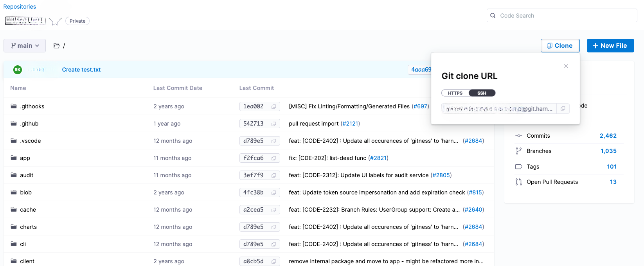Copy commit hash 4fc38b
Screen dimensions: 644x266
click(273, 192)
